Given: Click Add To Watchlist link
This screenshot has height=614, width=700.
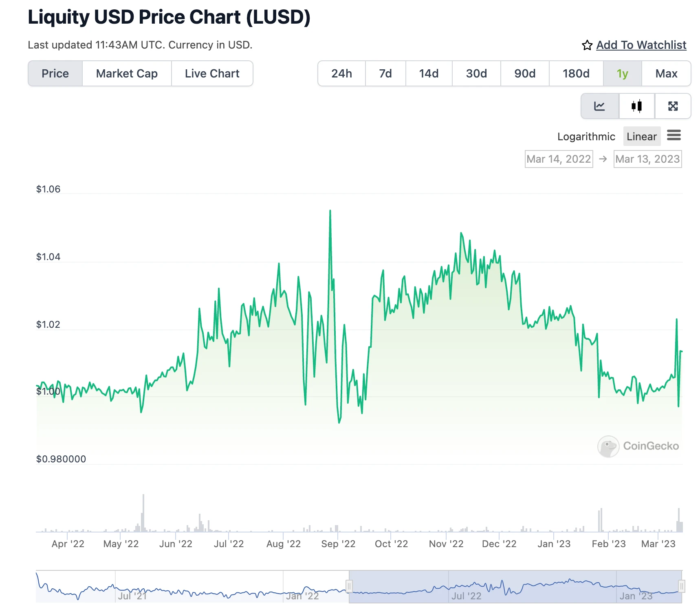Looking at the screenshot, I should (641, 45).
